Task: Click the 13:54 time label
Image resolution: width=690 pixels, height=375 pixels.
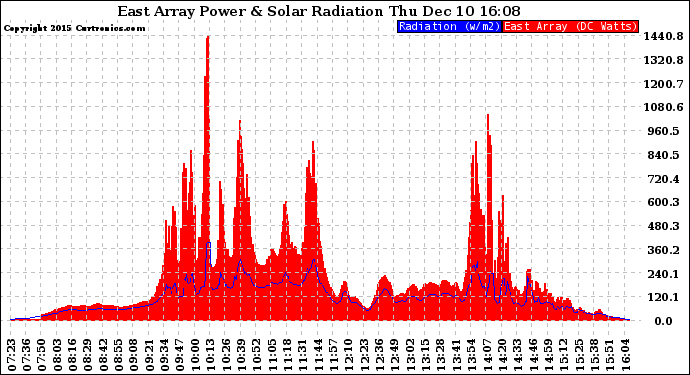Action: 471,355
